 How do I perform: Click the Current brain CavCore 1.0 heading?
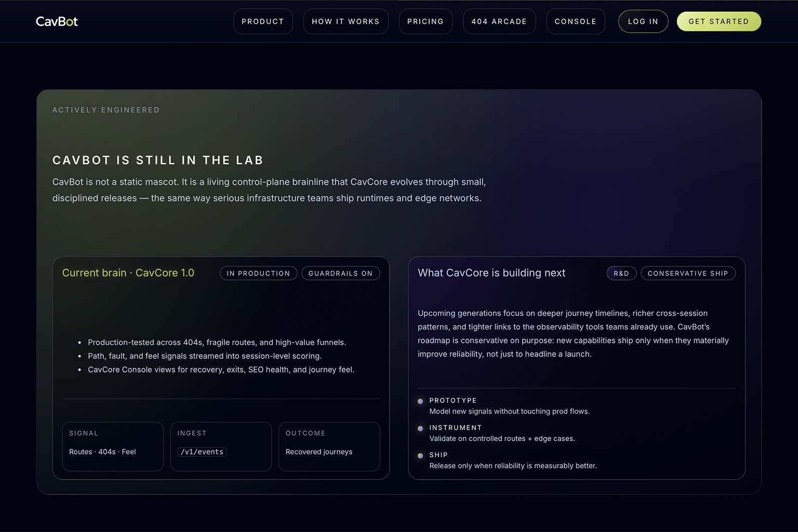coord(128,273)
